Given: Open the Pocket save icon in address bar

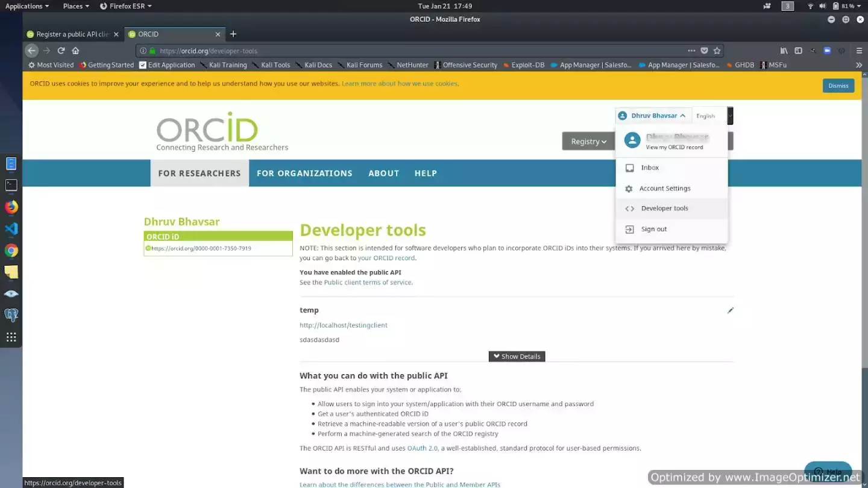Looking at the screenshot, I should pos(704,51).
